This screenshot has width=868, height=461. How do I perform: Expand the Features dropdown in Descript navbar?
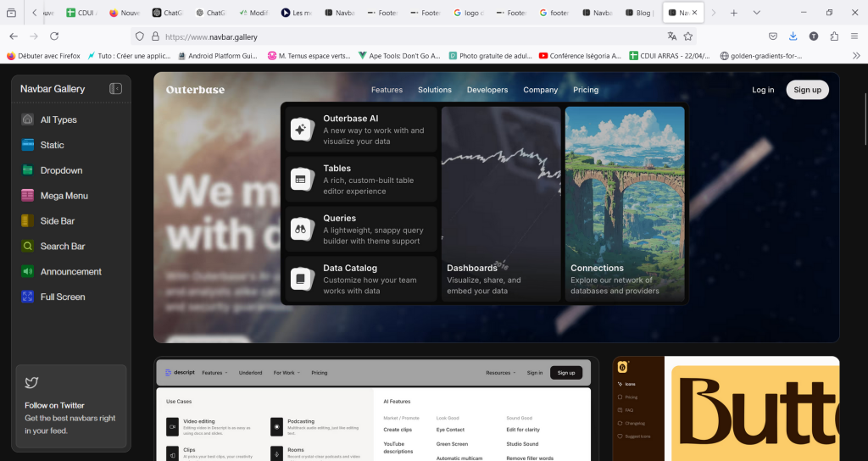tap(214, 373)
